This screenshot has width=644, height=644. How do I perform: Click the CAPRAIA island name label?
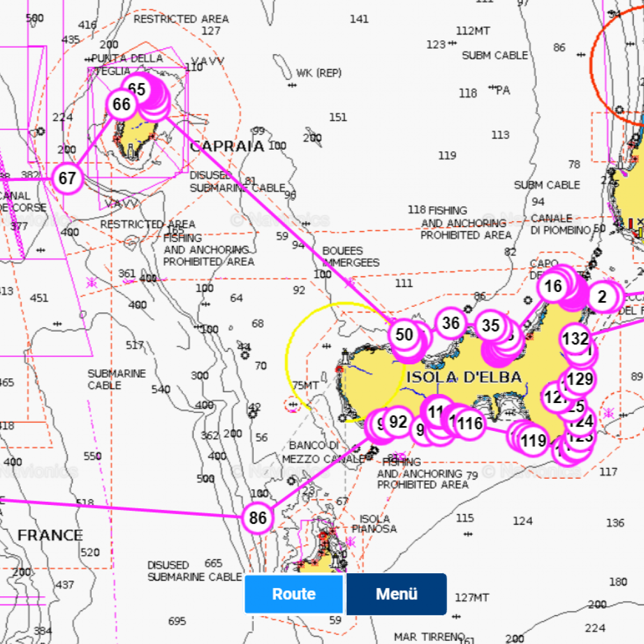(227, 146)
